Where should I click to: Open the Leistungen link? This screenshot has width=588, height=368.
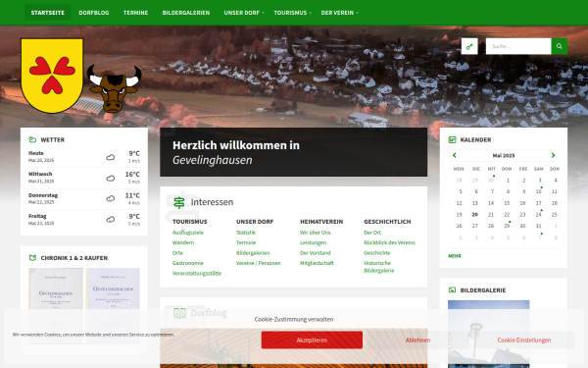click(x=314, y=242)
